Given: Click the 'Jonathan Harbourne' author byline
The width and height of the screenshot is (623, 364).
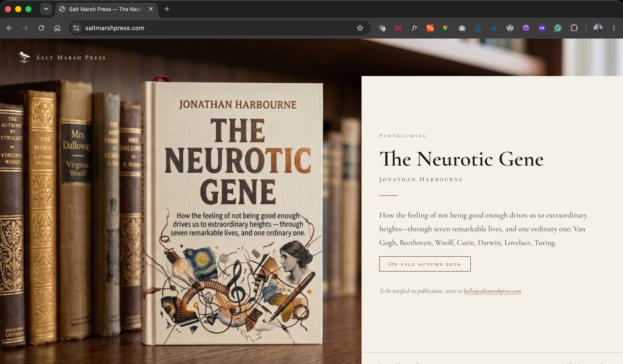Looking at the screenshot, I should pos(421,179).
